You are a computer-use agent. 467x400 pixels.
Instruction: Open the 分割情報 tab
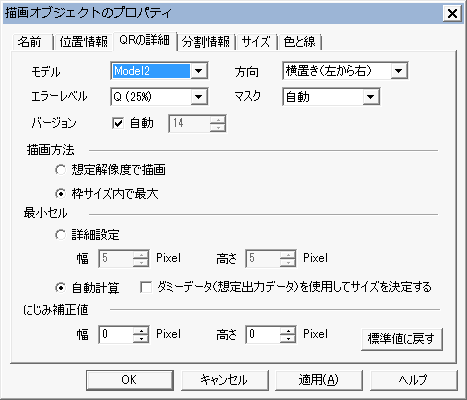tap(206, 42)
